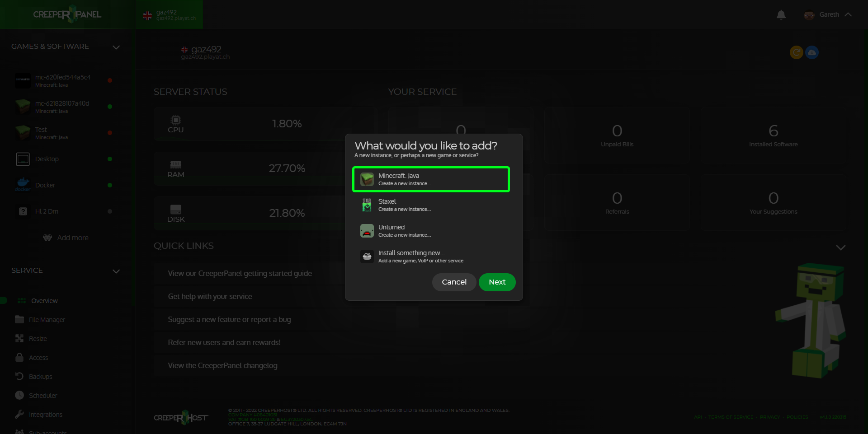Click the green Next button
The image size is (868, 434).
[x=497, y=282]
